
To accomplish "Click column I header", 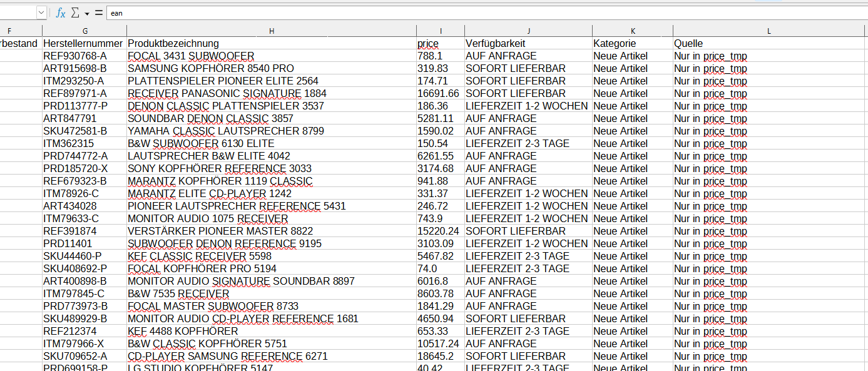I will pyautogui.click(x=441, y=31).
